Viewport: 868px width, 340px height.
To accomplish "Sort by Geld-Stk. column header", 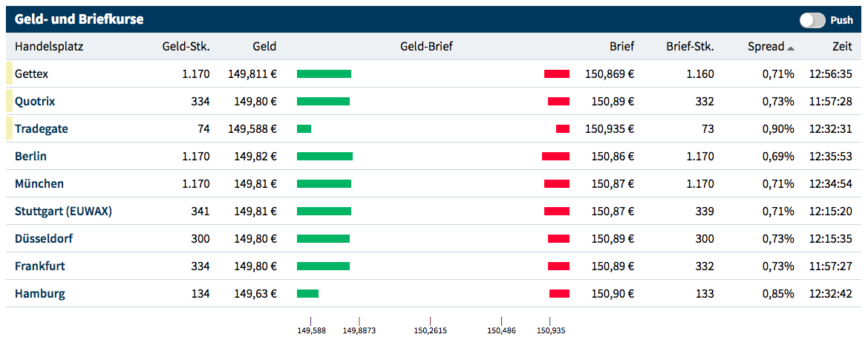I will click(x=186, y=47).
